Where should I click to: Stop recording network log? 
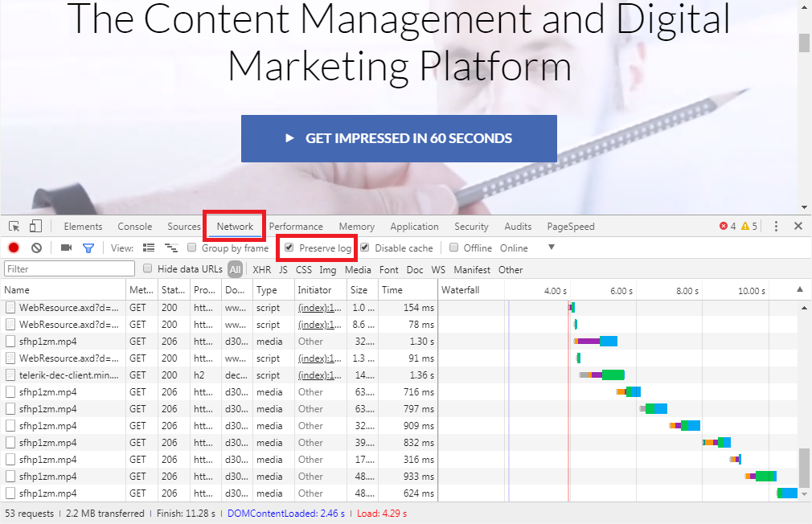pyautogui.click(x=14, y=248)
